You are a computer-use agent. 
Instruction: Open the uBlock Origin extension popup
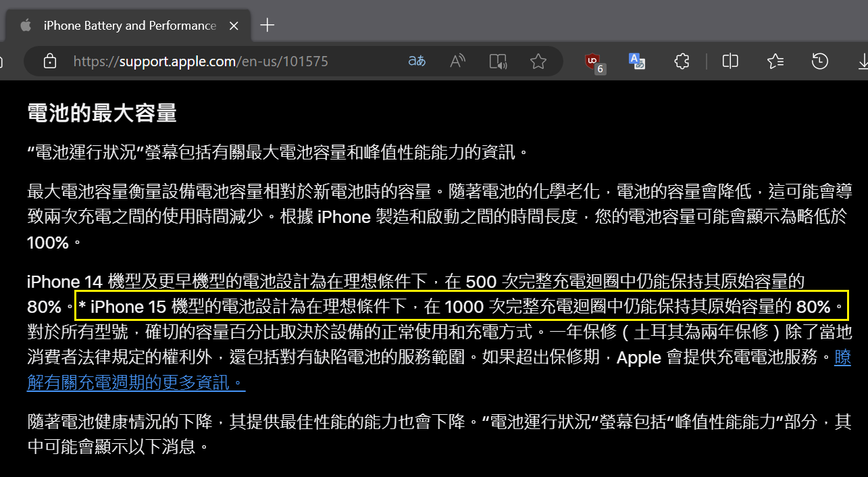pos(594,61)
